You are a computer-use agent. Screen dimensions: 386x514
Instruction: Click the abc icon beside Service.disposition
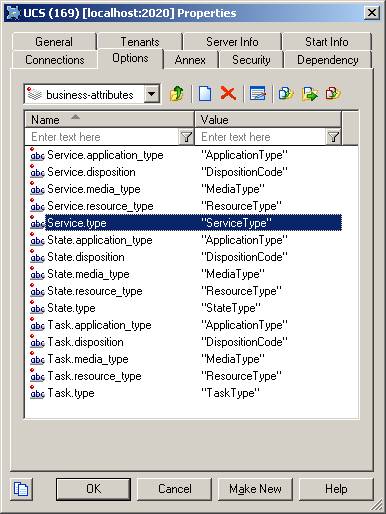pos(37,172)
